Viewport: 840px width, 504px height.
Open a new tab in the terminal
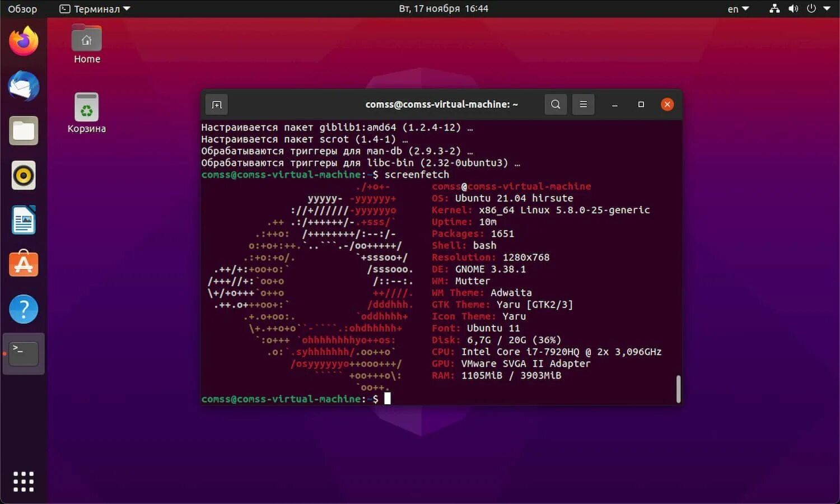[x=217, y=105]
